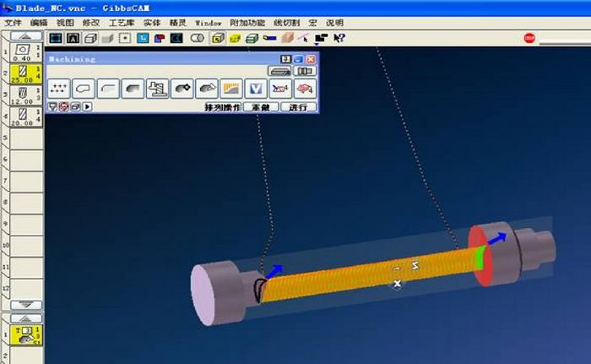Click the 进行 button
Viewport: 591px width, 364px height.
298,107
